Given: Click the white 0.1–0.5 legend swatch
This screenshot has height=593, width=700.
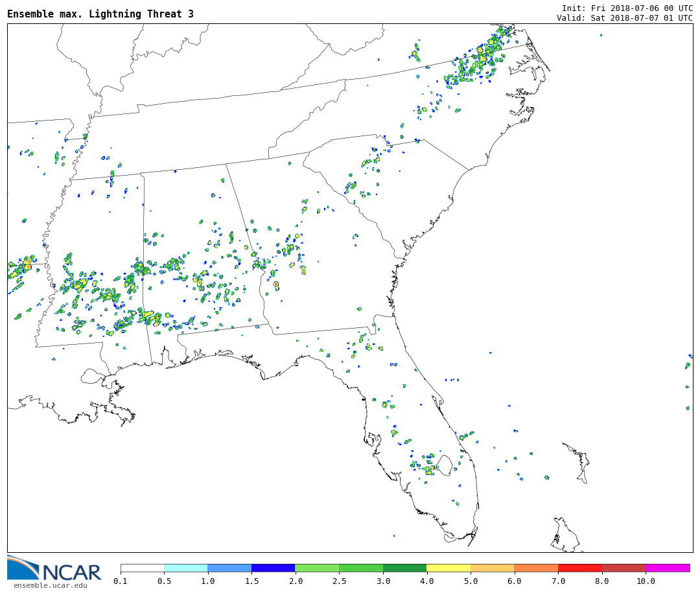Looking at the screenshot, I should click(142, 568).
